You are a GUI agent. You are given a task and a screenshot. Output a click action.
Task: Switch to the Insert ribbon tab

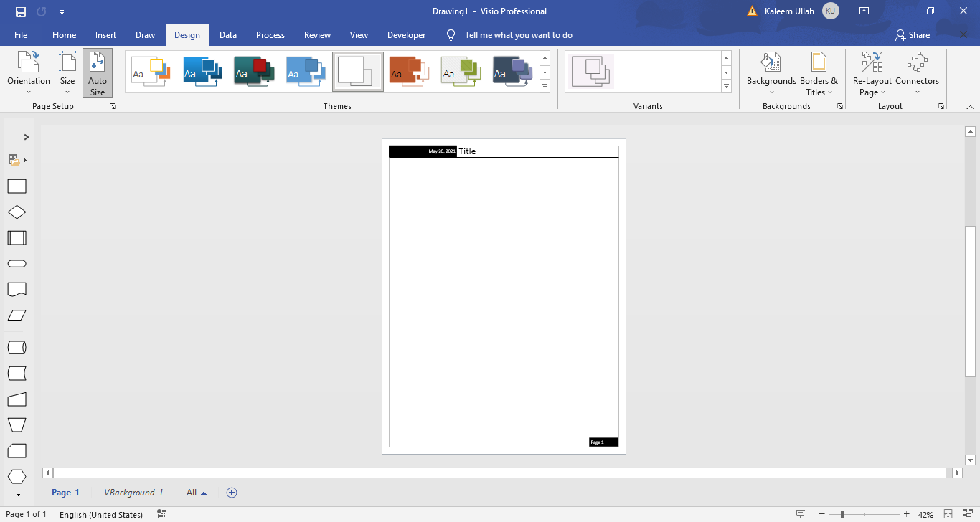pyautogui.click(x=105, y=34)
